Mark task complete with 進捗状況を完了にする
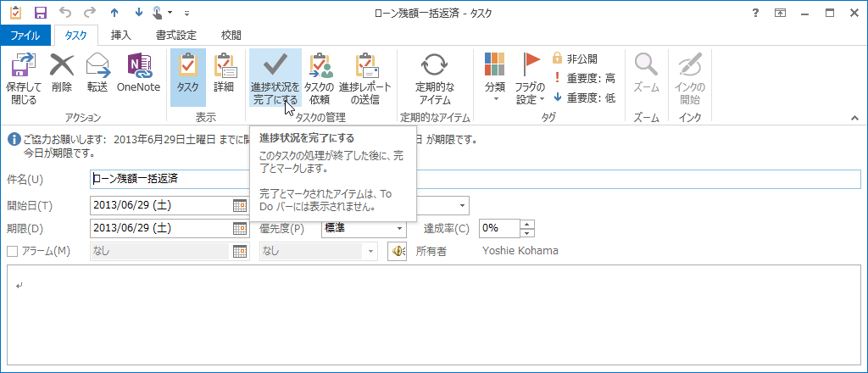 click(275, 78)
